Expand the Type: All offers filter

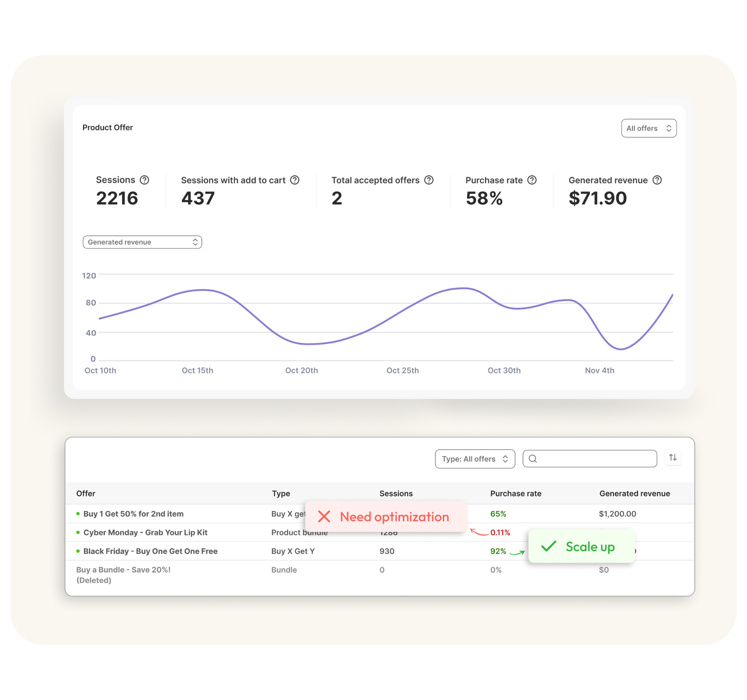tap(475, 459)
